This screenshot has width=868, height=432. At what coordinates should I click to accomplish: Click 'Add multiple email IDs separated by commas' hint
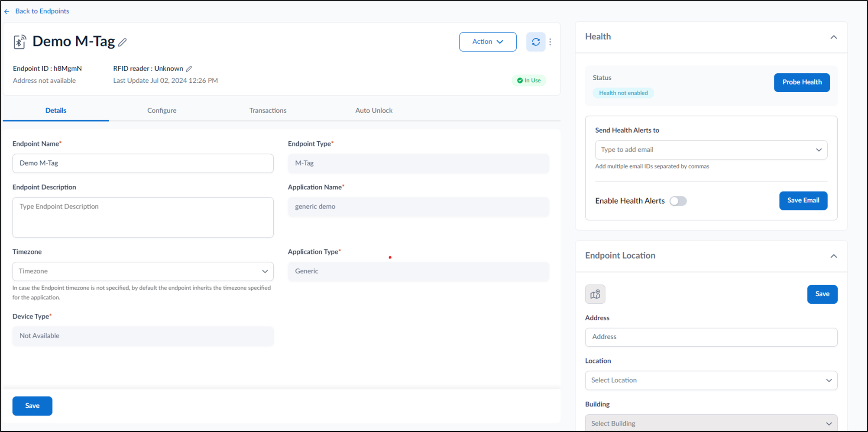point(652,166)
